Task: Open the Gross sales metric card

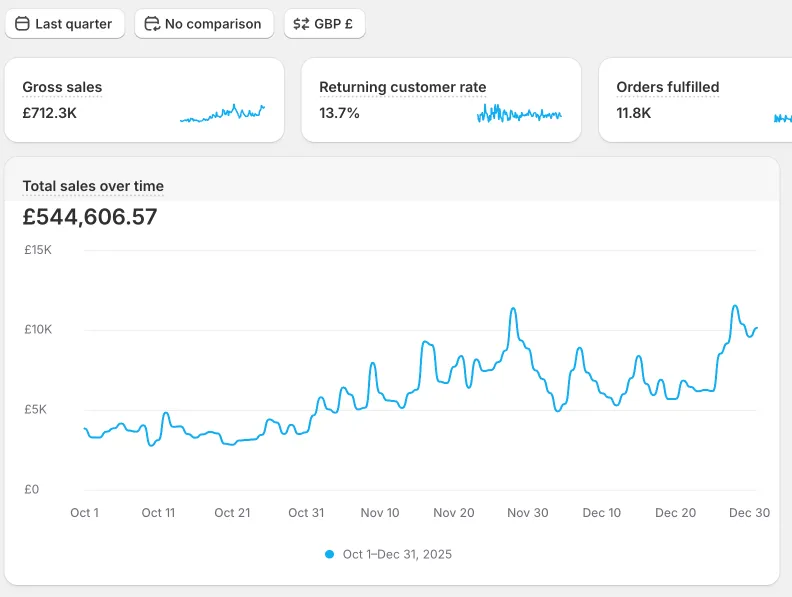Action: 144,100
